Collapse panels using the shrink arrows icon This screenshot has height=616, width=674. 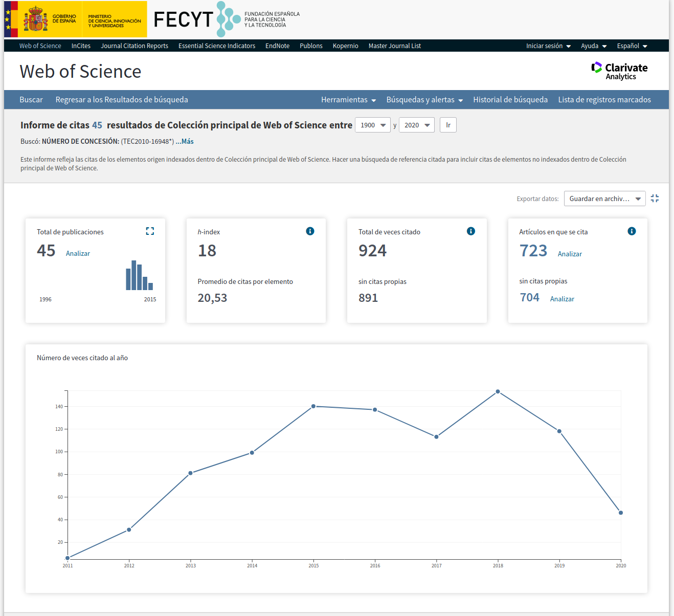coord(655,199)
